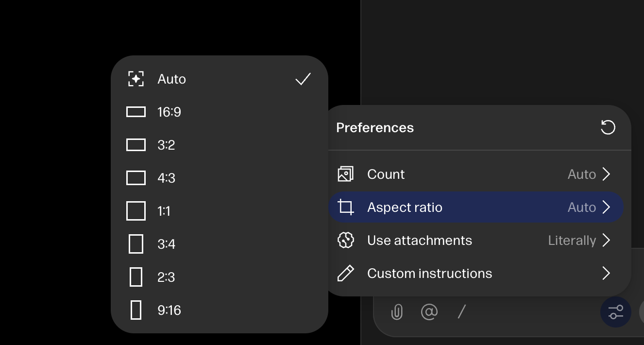The height and width of the screenshot is (345, 644).
Task: Click the reset preferences circular arrow icon
Action: pyautogui.click(x=608, y=127)
